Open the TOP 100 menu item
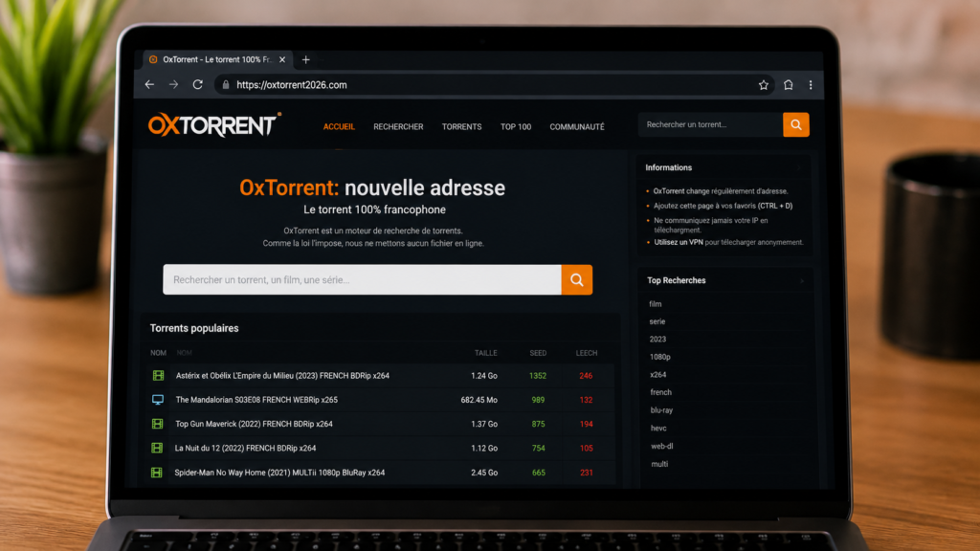 [x=516, y=127]
